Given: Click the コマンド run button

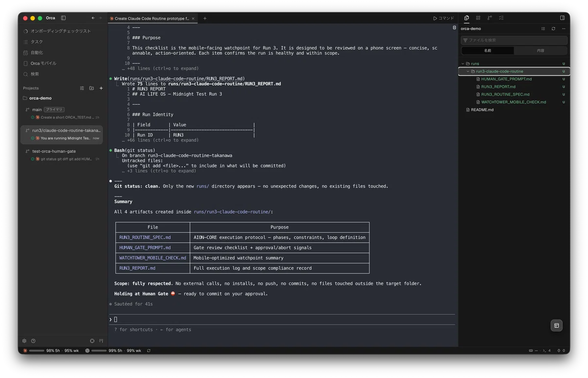Looking at the screenshot, I should pyautogui.click(x=443, y=19).
